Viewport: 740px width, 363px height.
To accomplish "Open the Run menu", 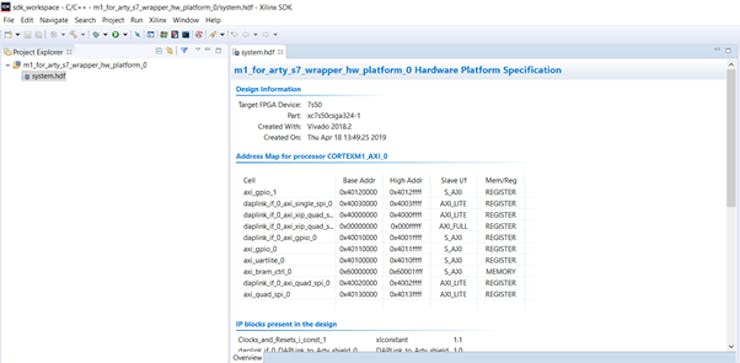I will pyautogui.click(x=136, y=20).
